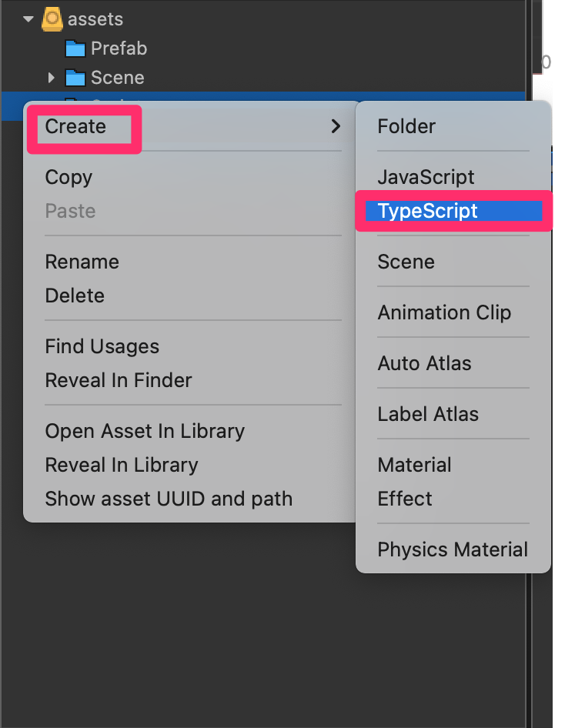Create a new Physics Material
Image resolution: width=585 pixels, height=728 pixels.
click(x=453, y=549)
